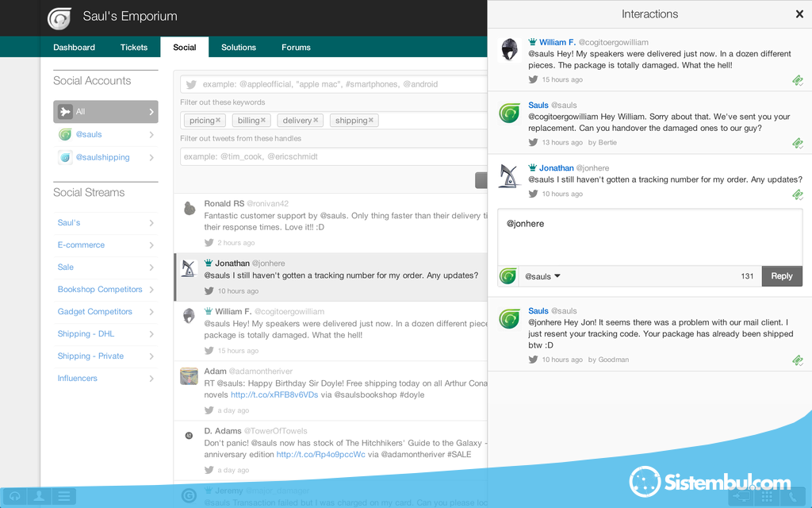Viewport: 812px width, 508px height.
Task: Click Ronald RS avatar in stream
Action: click(190, 209)
